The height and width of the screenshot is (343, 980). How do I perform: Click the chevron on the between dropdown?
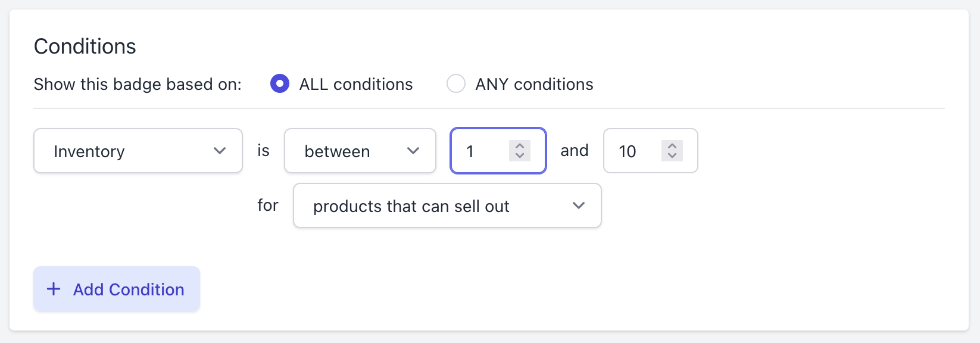click(x=413, y=151)
